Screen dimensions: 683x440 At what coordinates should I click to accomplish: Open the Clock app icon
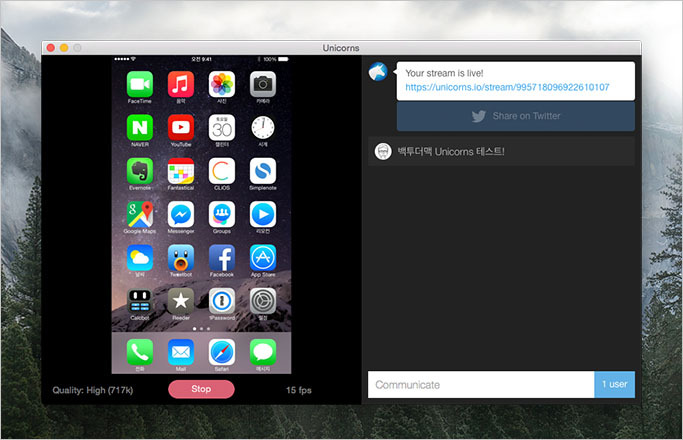(263, 128)
